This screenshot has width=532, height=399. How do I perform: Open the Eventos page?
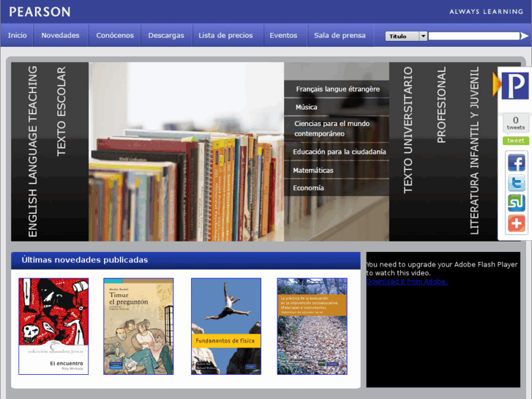283,35
